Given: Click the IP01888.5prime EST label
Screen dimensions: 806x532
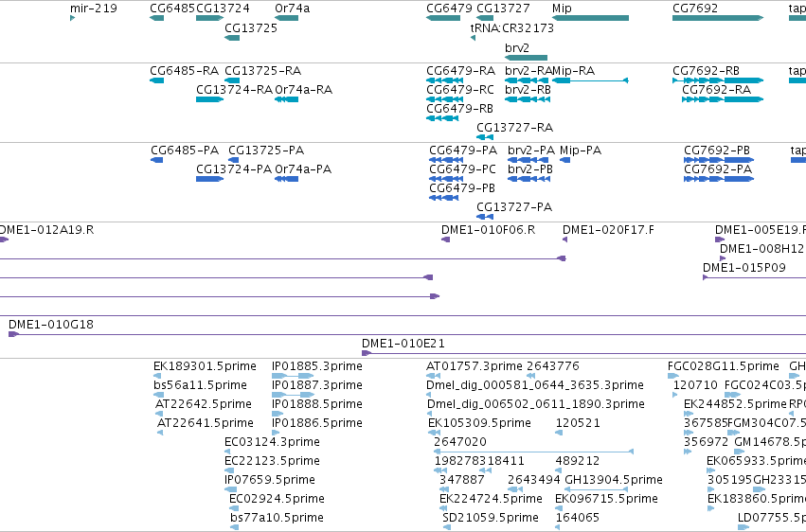Looking at the screenshot, I should [x=317, y=404].
